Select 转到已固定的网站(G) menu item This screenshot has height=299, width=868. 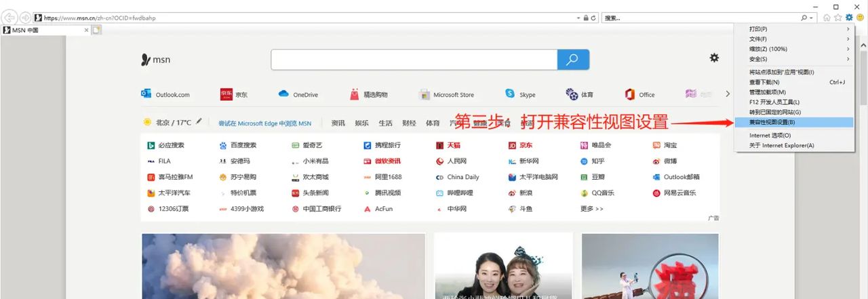point(794,112)
